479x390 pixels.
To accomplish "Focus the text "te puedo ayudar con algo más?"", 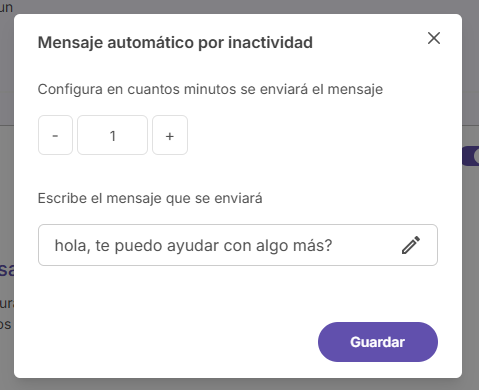I will click(214, 246).
